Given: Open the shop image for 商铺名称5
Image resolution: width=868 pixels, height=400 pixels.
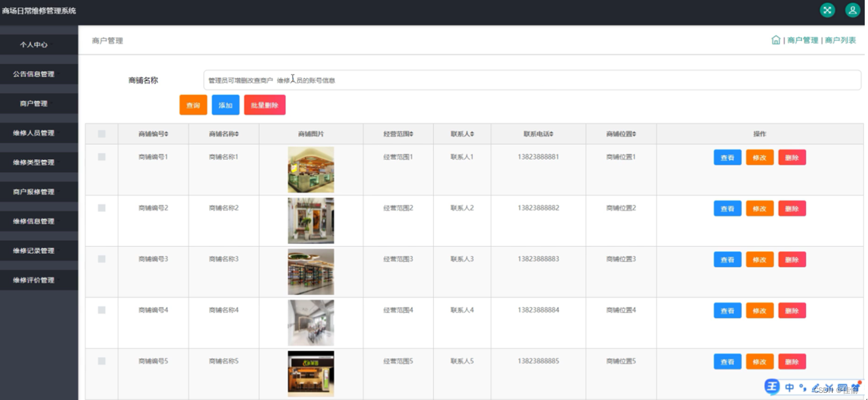Looking at the screenshot, I should click(311, 374).
